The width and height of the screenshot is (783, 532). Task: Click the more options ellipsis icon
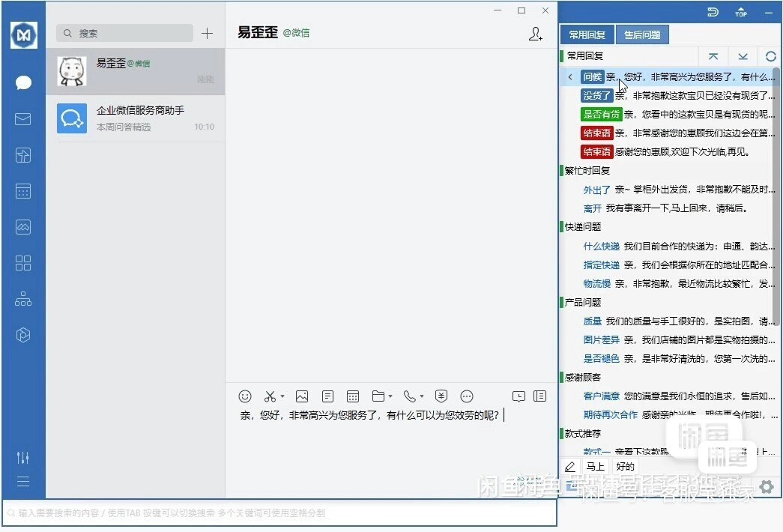[466, 396]
